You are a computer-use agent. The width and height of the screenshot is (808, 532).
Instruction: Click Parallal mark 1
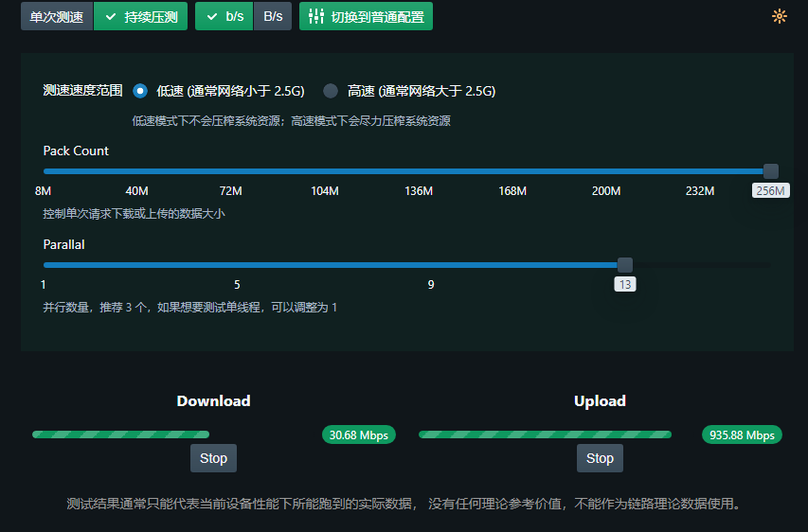(x=44, y=285)
